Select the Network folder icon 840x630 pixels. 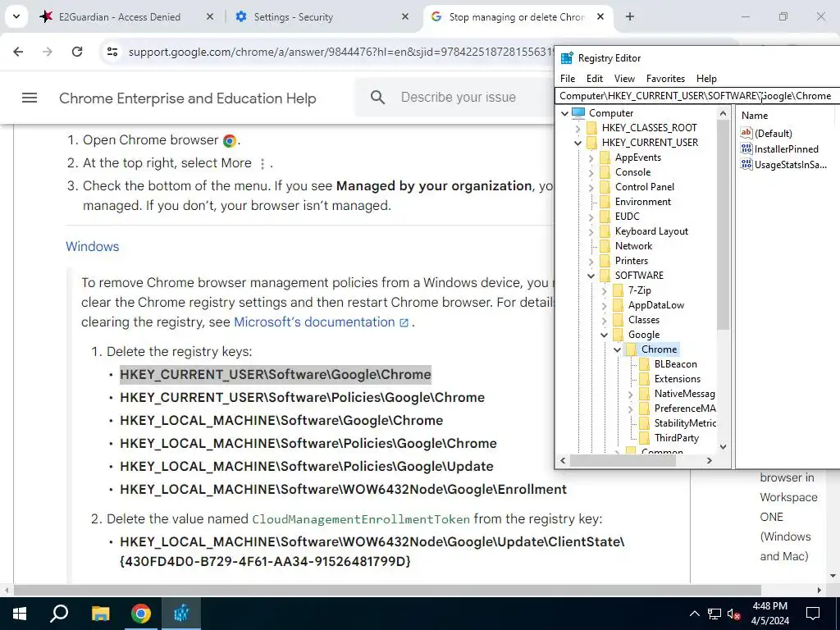(605, 246)
